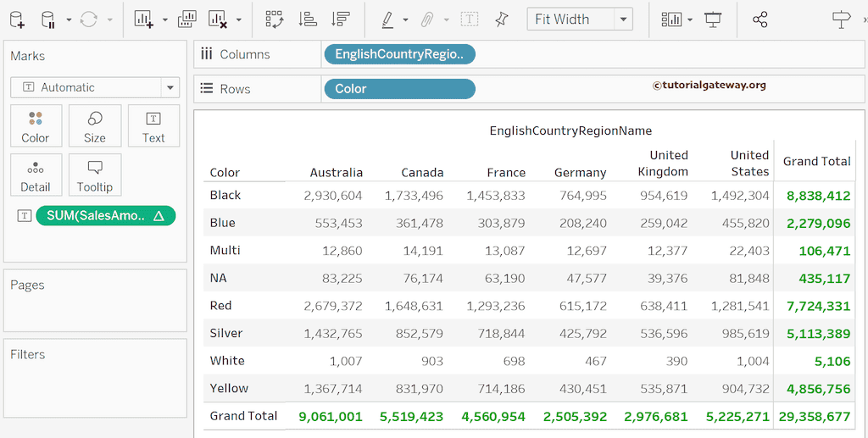Open the Tooltip marks card
The width and height of the screenshot is (868, 438).
point(95,175)
